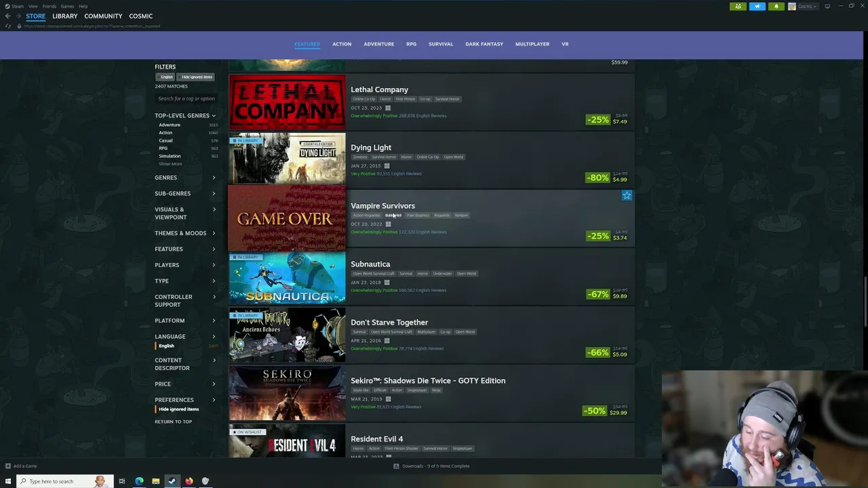Click the Add a Game button

pos(21,466)
